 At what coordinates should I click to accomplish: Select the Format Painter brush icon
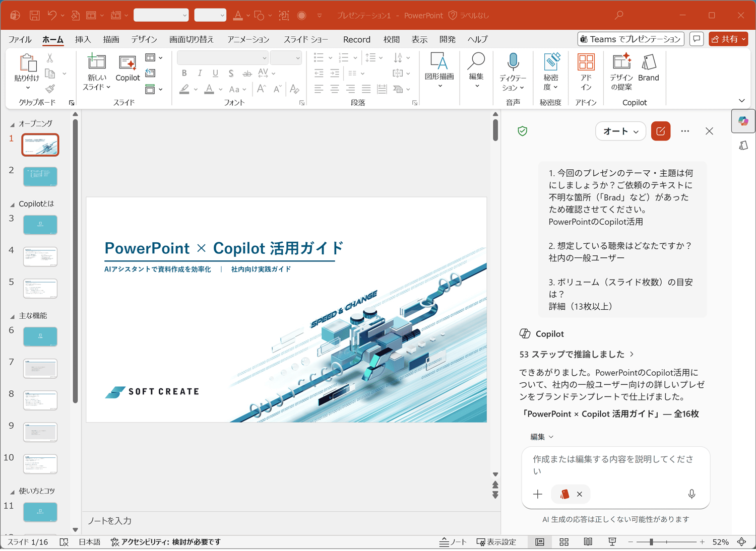point(50,89)
